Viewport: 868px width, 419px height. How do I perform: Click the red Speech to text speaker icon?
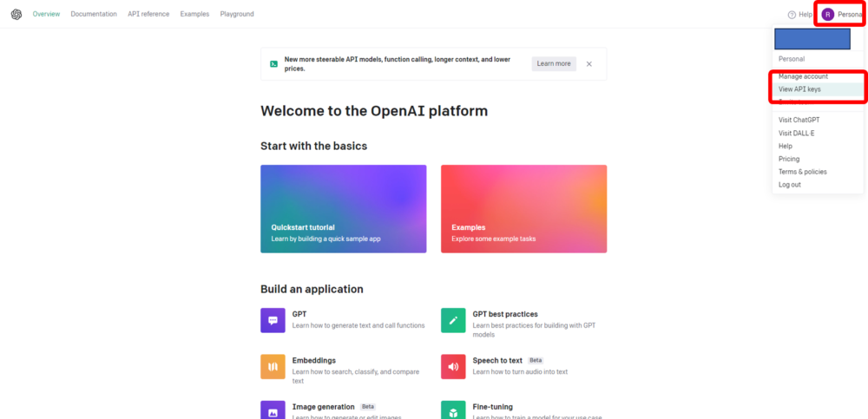pyautogui.click(x=453, y=366)
